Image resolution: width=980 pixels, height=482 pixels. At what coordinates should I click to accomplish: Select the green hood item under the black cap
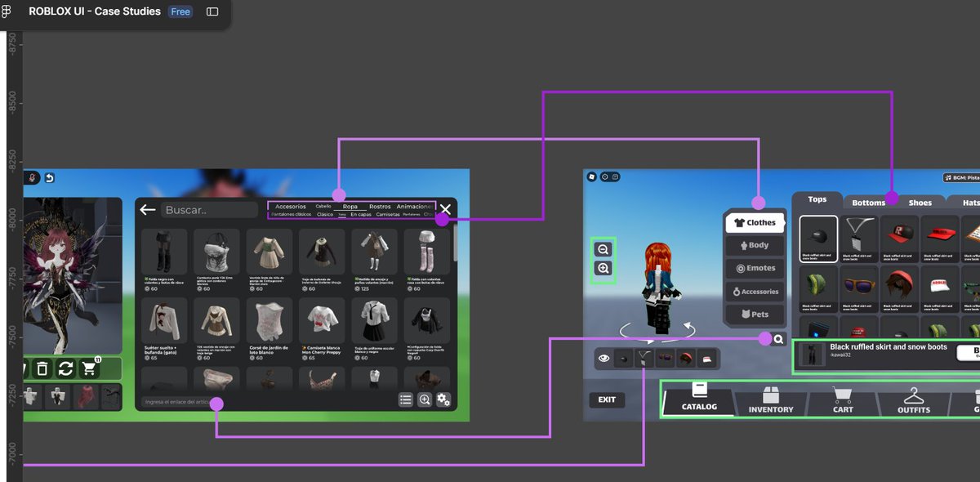point(818,289)
